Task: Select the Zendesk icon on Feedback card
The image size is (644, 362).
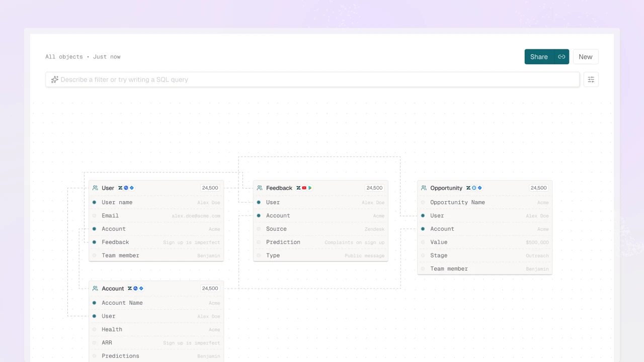Action: pos(298,188)
